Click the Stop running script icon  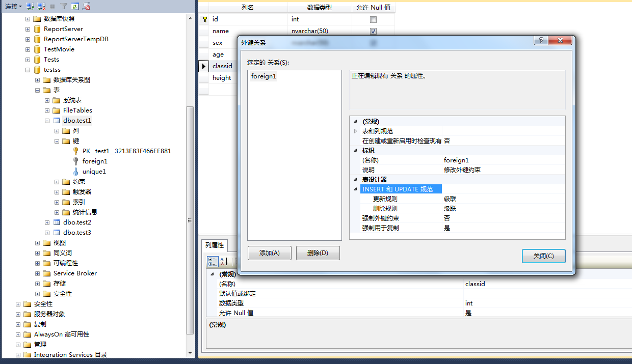(x=86, y=7)
